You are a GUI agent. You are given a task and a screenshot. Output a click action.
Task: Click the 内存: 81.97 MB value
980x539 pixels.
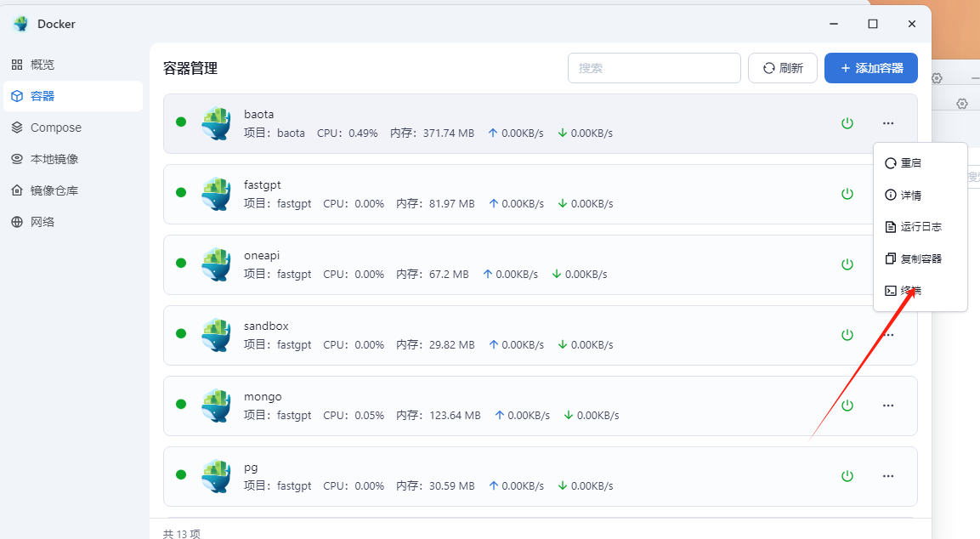coord(436,204)
